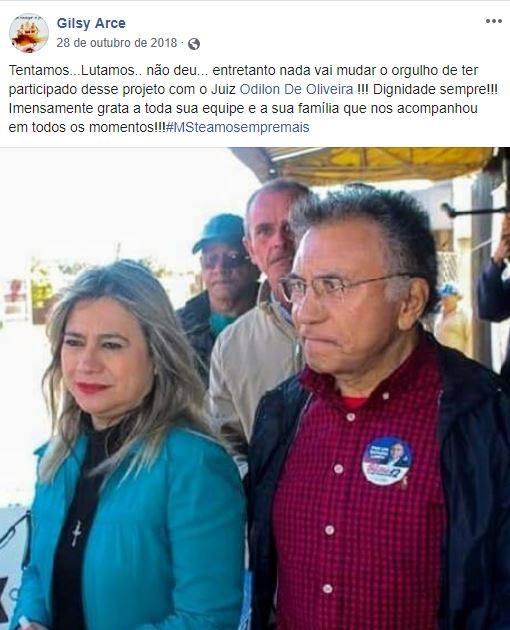This screenshot has height=630, width=510.
Task: Click the post text starting with Tentamos
Action: tap(253, 99)
